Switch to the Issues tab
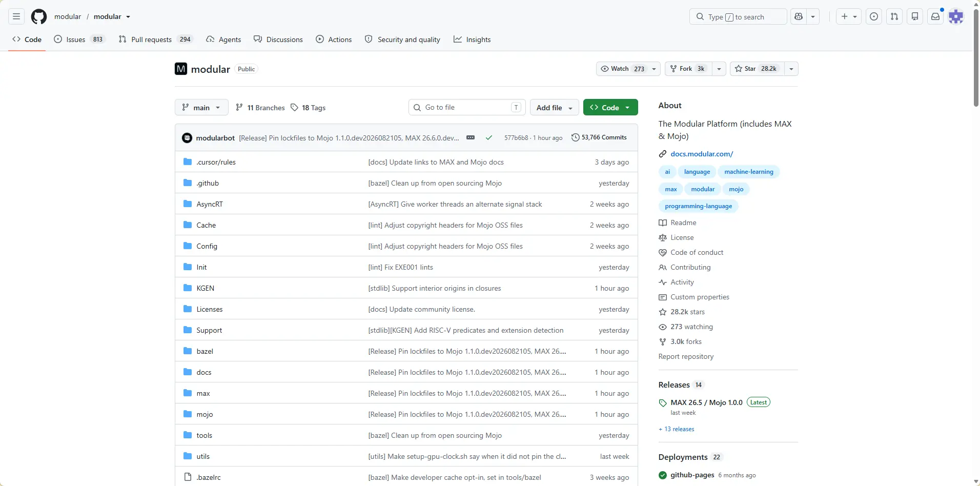 79,39
